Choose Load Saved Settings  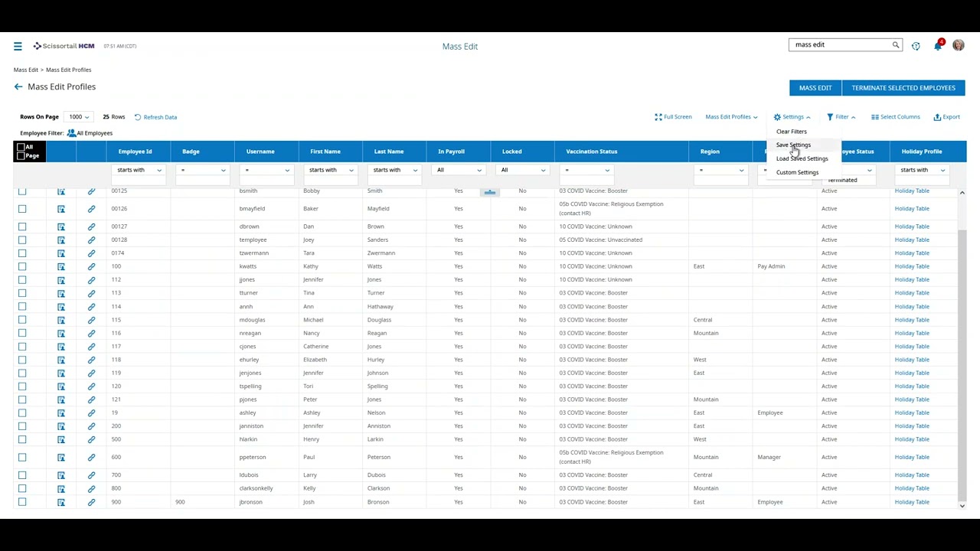tap(802, 158)
